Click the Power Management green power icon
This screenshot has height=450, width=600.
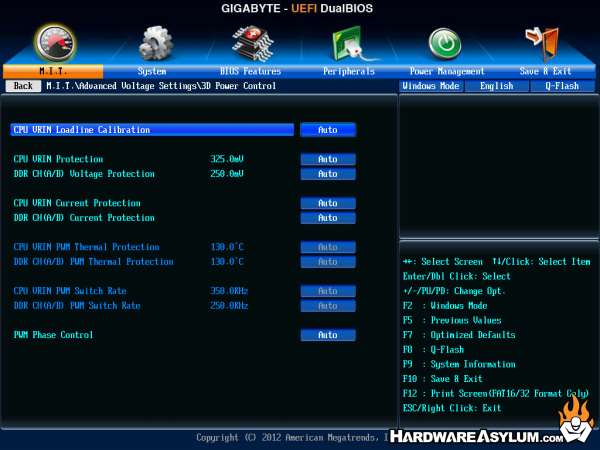445,43
